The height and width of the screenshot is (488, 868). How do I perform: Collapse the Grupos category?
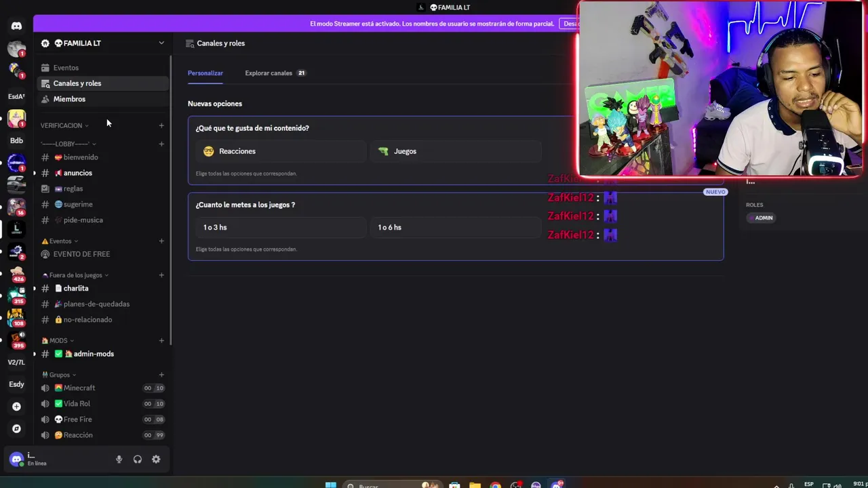[59, 375]
